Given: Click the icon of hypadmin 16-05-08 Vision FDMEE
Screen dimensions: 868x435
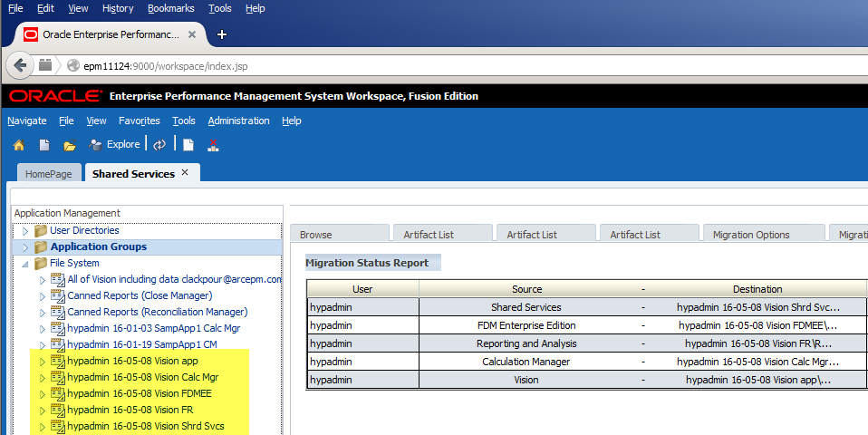Looking at the screenshot, I should [x=58, y=393].
